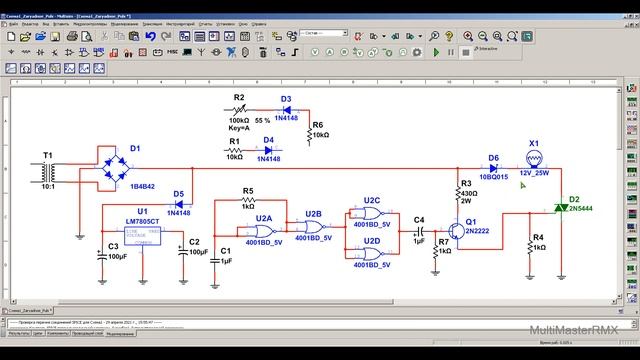Open the Place Transistor component group
640x360 pixels.
[x=55, y=52]
